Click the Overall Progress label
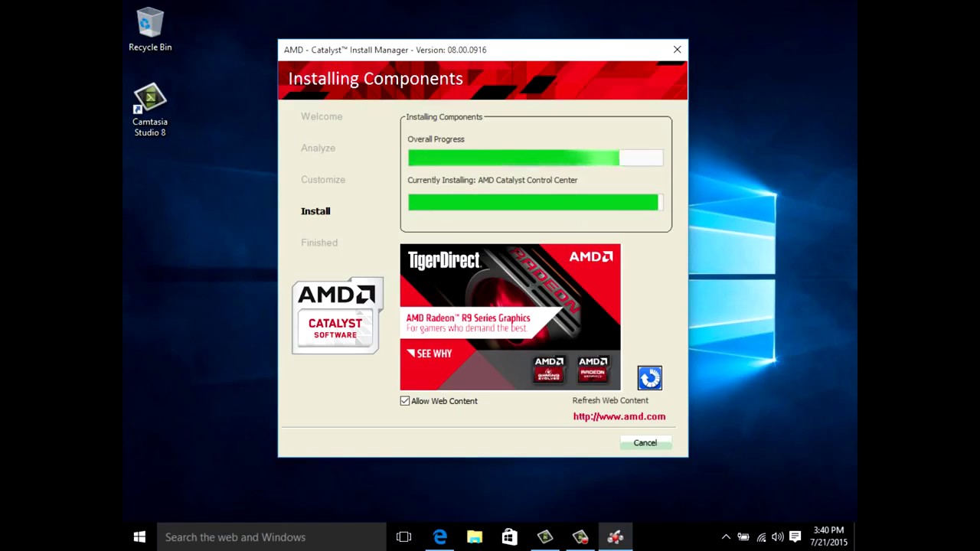This screenshot has height=551, width=980. (436, 139)
